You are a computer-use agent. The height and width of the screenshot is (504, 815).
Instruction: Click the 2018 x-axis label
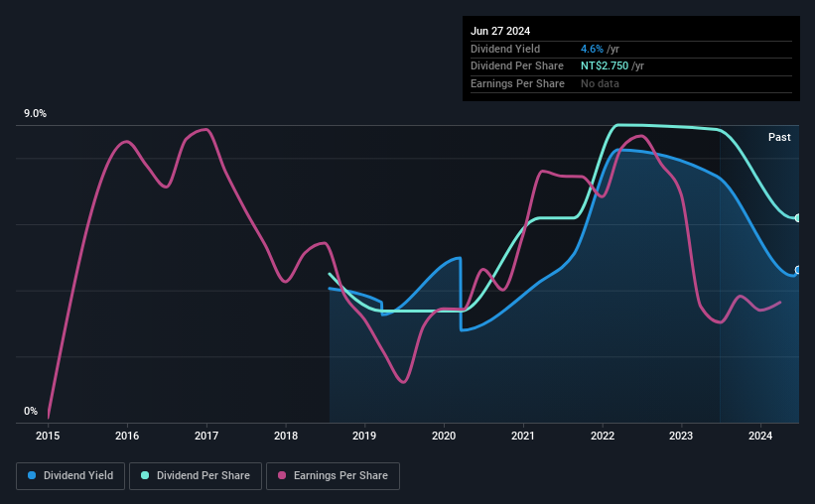(x=286, y=436)
